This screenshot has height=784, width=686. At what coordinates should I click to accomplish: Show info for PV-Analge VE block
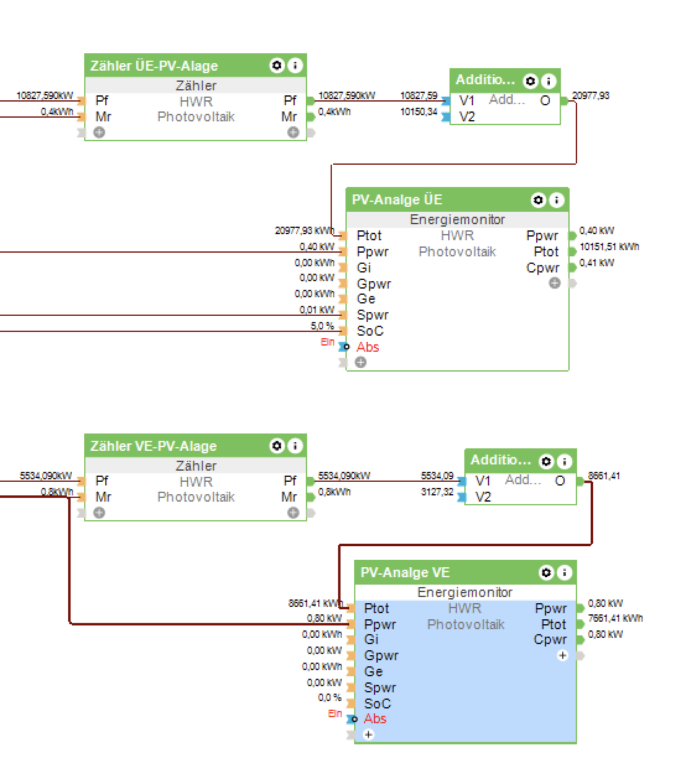(x=564, y=572)
